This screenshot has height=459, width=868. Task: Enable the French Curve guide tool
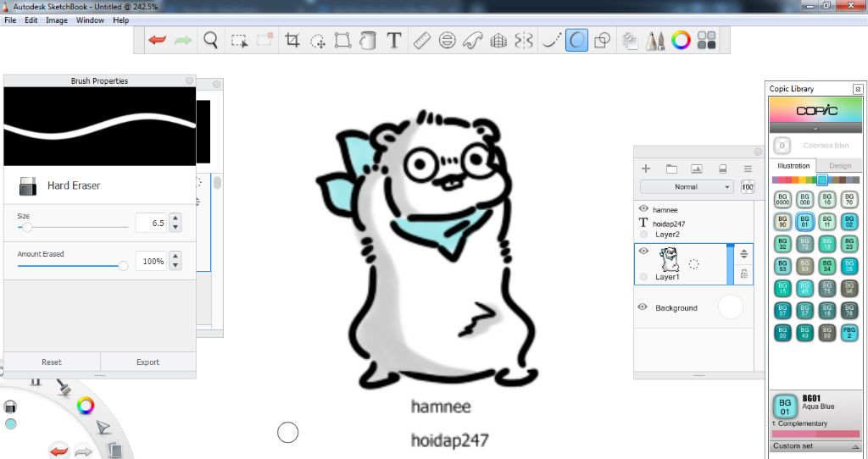tap(473, 40)
